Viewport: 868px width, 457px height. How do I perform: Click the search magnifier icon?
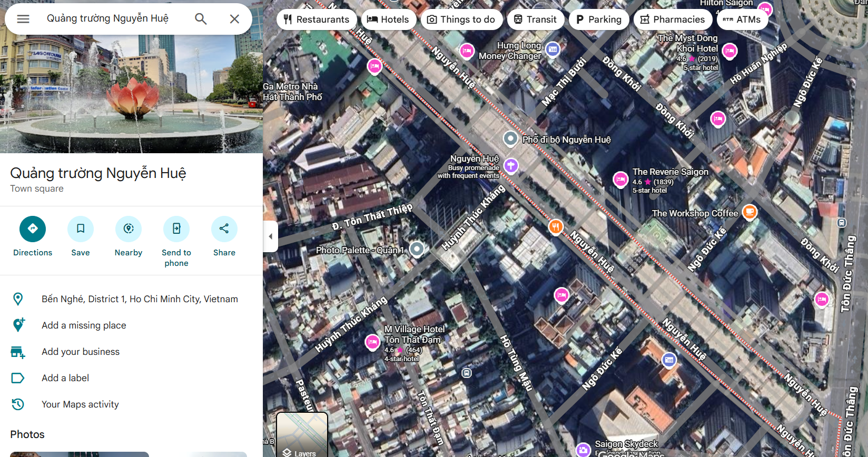click(x=201, y=19)
